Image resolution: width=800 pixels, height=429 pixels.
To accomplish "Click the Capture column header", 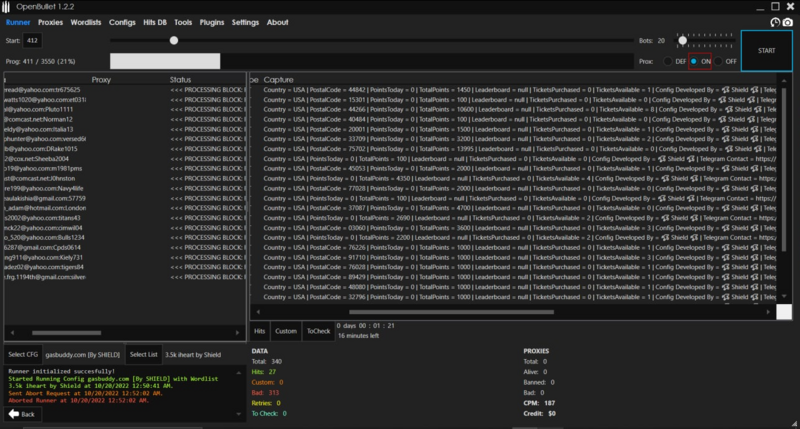I will pos(279,80).
